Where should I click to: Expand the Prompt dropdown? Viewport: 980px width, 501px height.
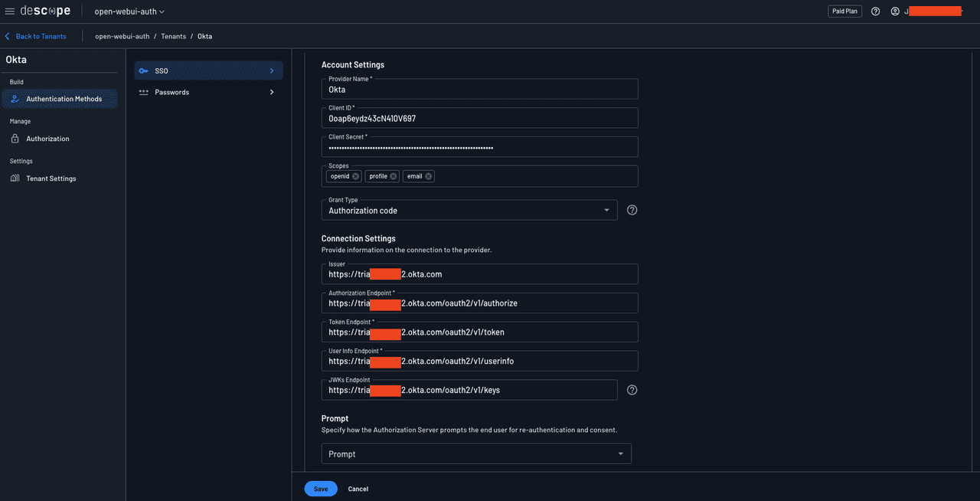click(x=475, y=454)
